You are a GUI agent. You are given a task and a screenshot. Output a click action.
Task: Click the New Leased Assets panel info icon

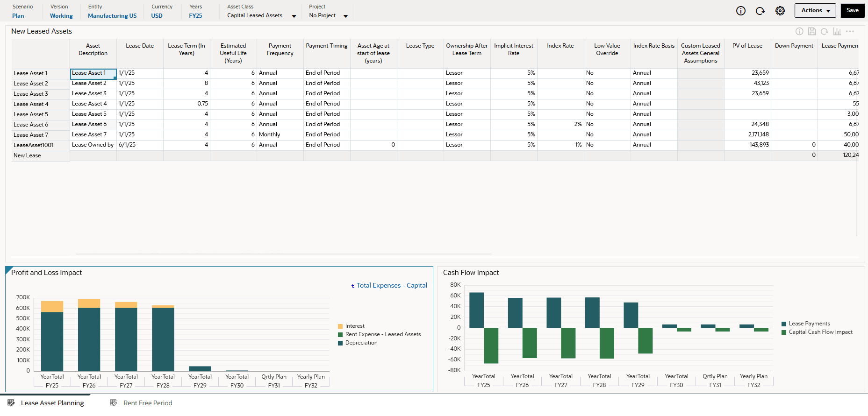[799, 31]
